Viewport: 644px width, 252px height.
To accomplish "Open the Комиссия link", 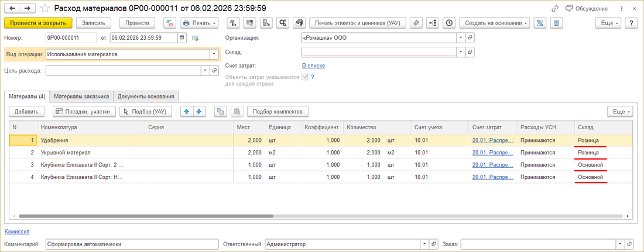I will tap(17, 232).
